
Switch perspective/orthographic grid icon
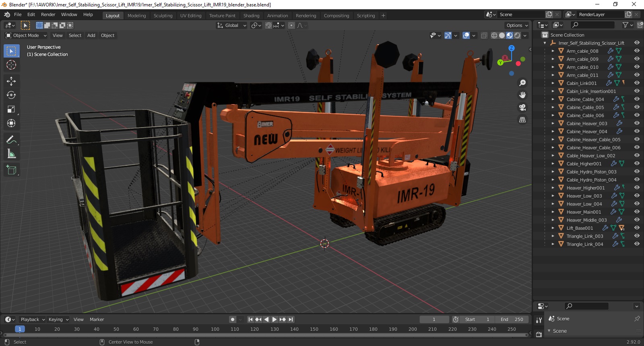click(x=522, y=119)
